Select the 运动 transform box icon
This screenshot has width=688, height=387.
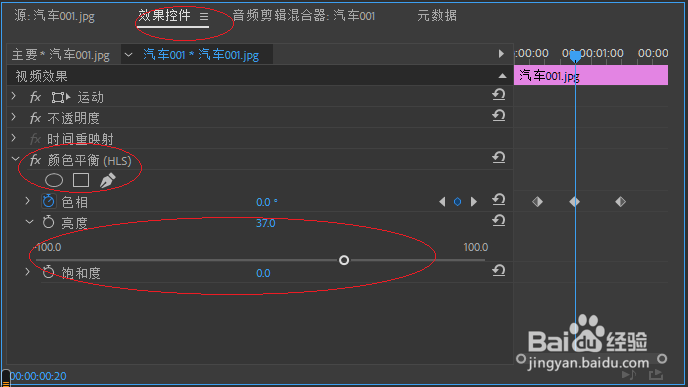pyautogui.click(x=61, y=97)
